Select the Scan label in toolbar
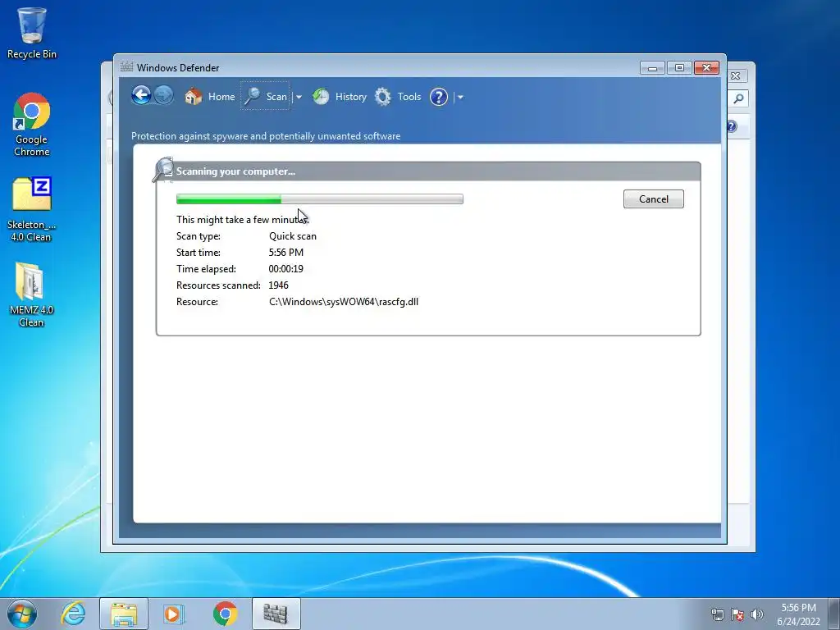The height and width of the screenshot is (630, 840). (276, 97)
